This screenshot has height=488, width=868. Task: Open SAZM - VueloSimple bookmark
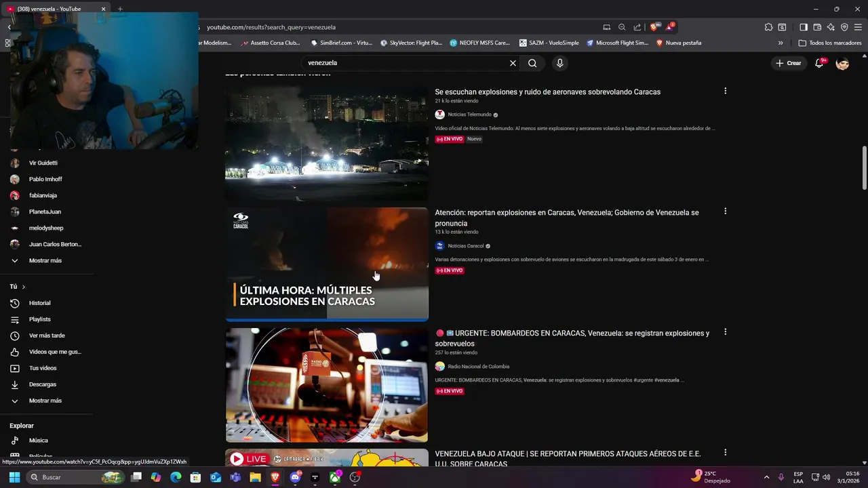549,43
